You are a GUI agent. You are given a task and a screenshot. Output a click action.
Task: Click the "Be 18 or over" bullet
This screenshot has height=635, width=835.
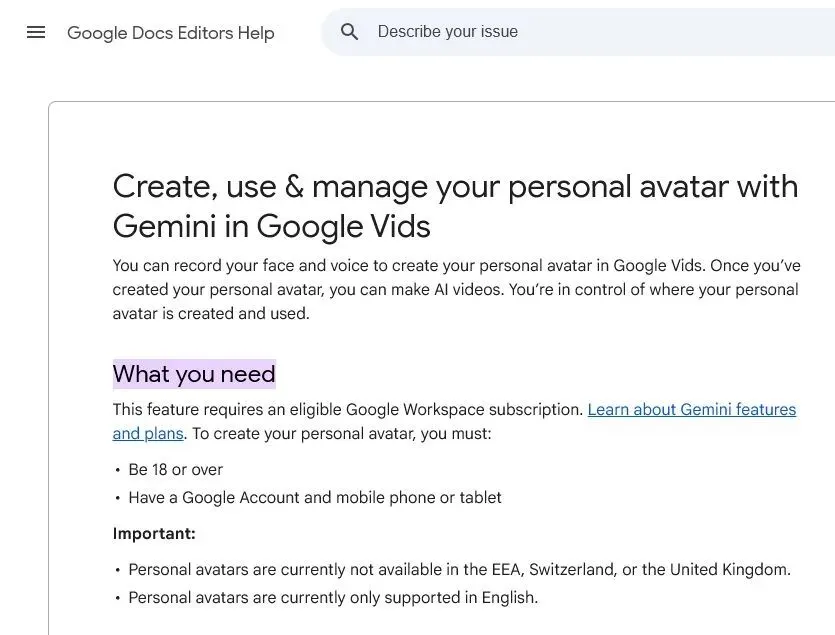point(176,469)
